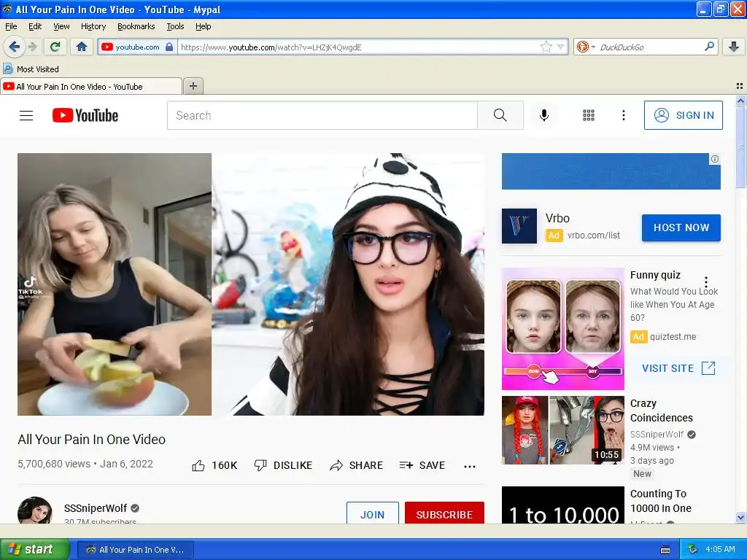Open the vrbo.com/list ad link
The width and height of the screenshot is (747, 560).
tap(594, 236)
